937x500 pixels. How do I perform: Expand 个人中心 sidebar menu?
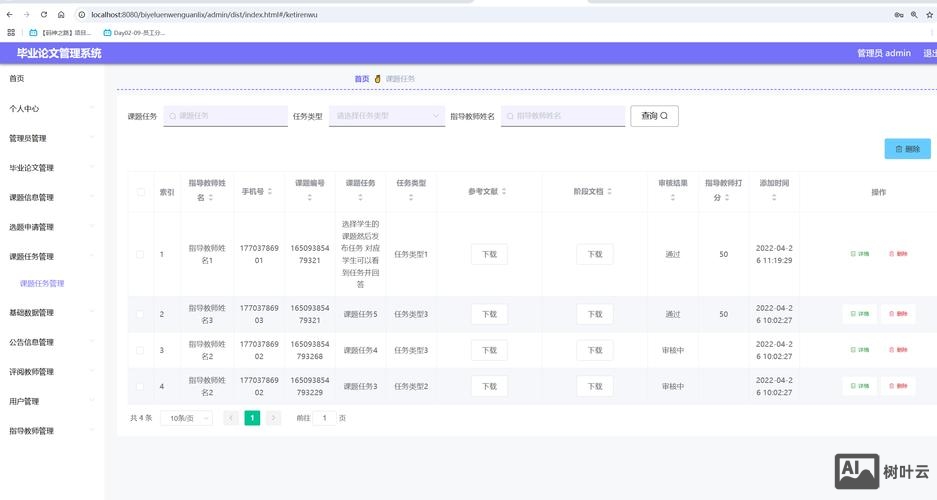coord(52,109)
